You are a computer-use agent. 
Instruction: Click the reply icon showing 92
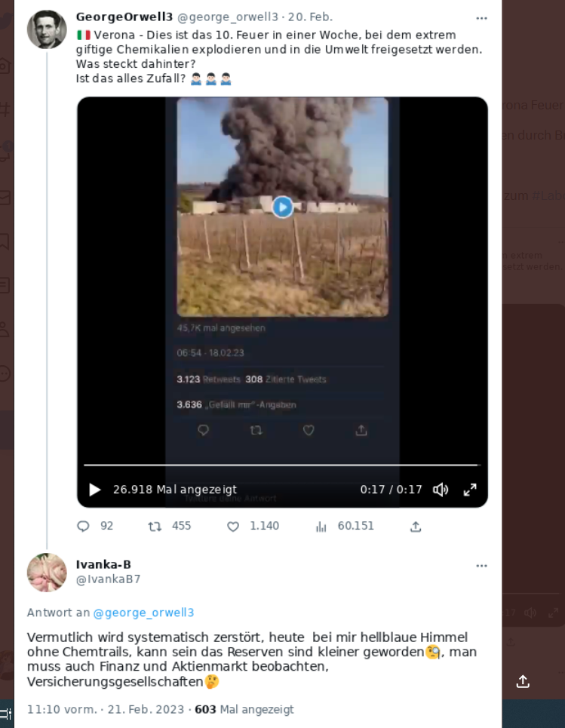83,526
